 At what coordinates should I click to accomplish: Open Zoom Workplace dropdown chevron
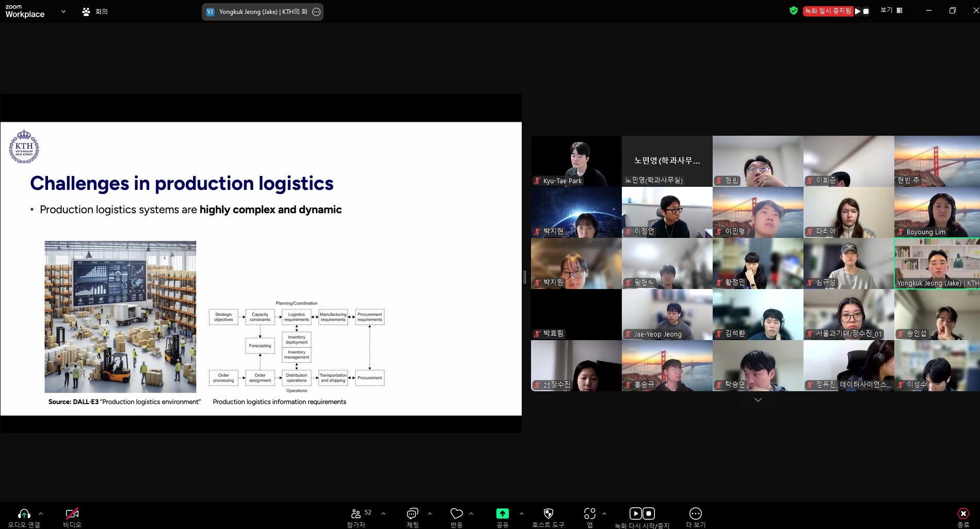[63, 11]
